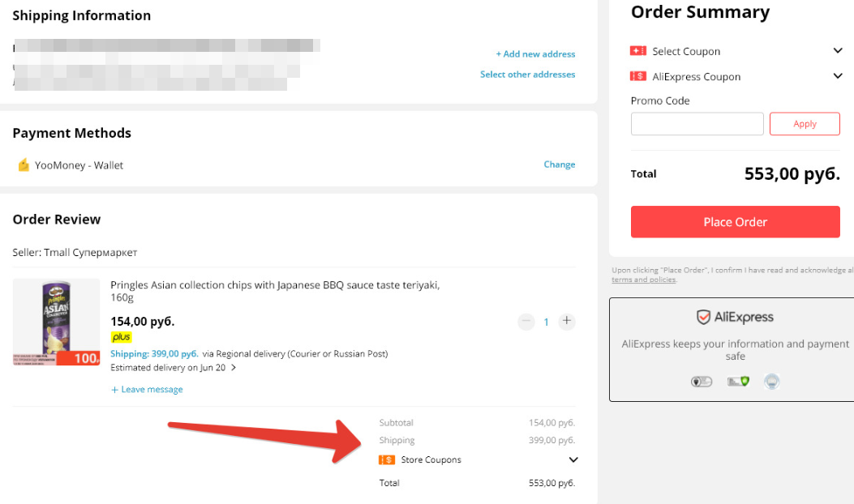Expand the Select Coupon dropdown chevron
Screen dimensions: 854x504
coord(838,50)
